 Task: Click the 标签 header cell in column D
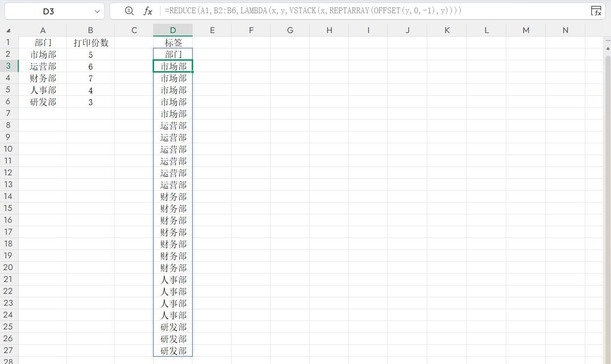173,42
